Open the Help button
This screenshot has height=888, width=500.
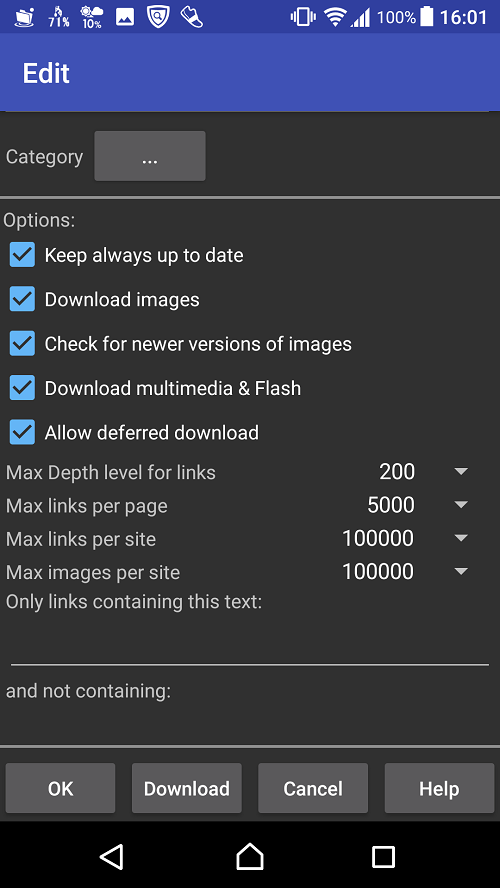pos(439,788)
